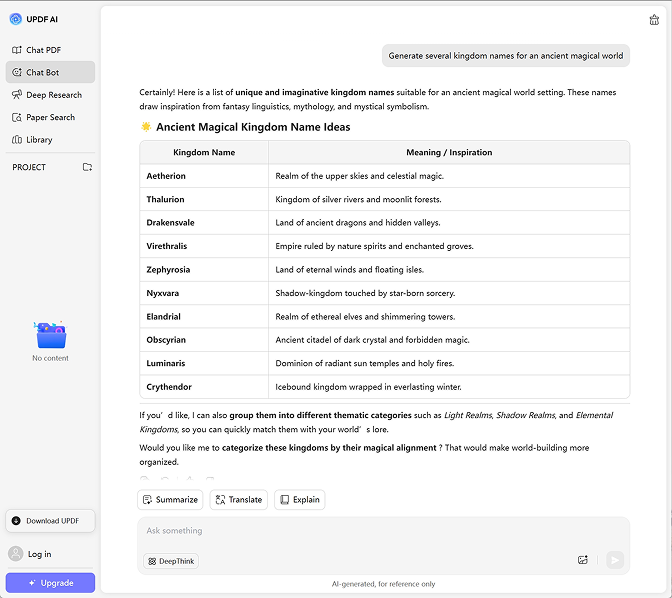Add a new project folder
The height and width of the screenshot is (598, 672).
click(87, 167)
